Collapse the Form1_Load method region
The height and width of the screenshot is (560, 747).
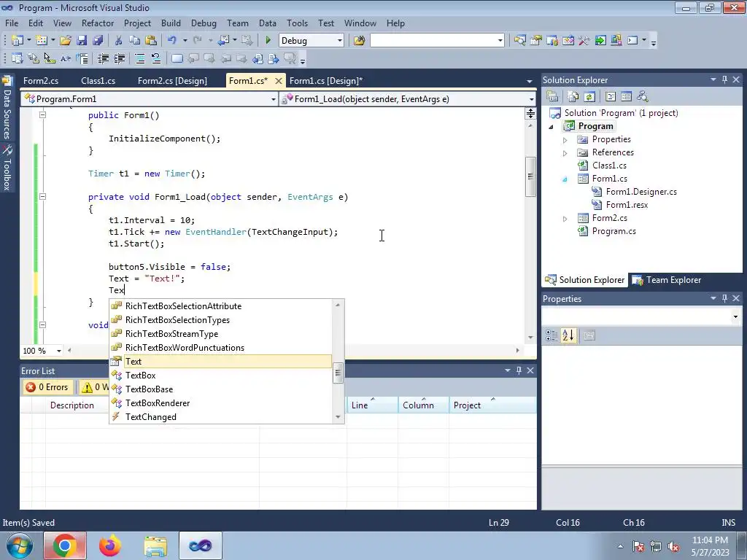tap(42, 196)
